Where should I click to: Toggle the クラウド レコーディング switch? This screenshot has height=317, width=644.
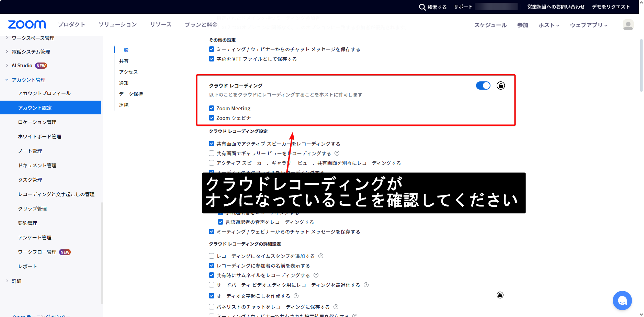[483, 86]
